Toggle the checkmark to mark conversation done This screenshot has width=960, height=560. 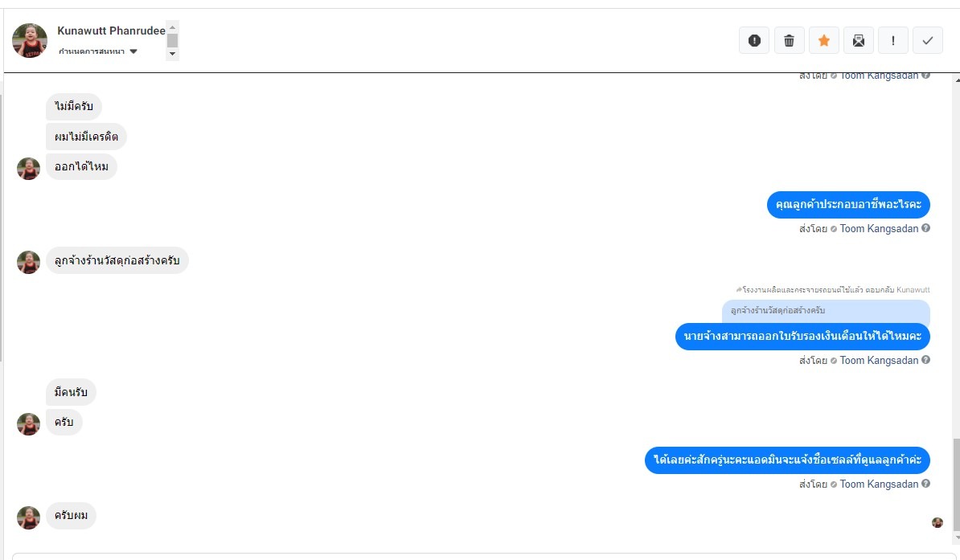pos(928,40)
